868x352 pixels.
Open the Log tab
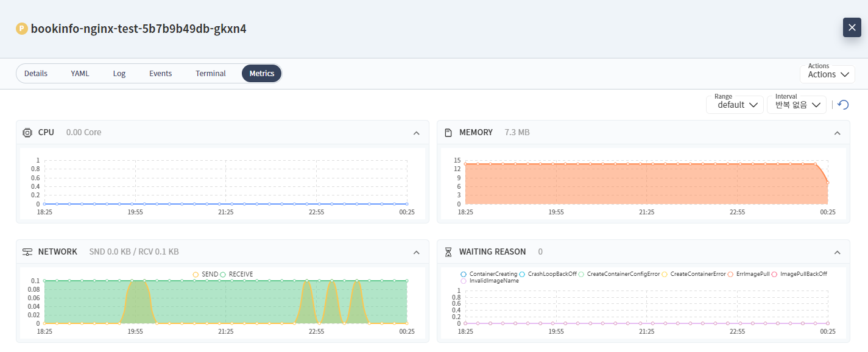(119, 73)
